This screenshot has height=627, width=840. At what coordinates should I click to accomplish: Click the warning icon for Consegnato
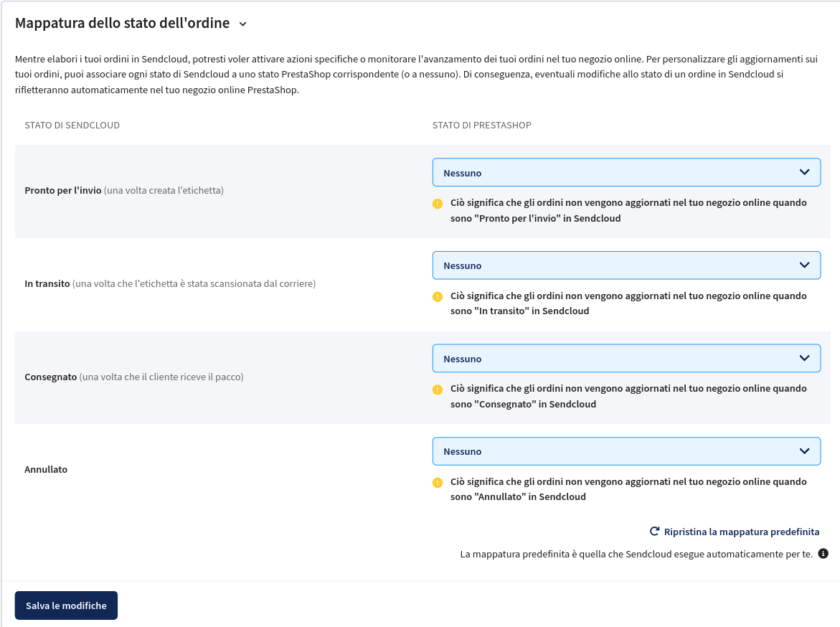click(438, 390)
